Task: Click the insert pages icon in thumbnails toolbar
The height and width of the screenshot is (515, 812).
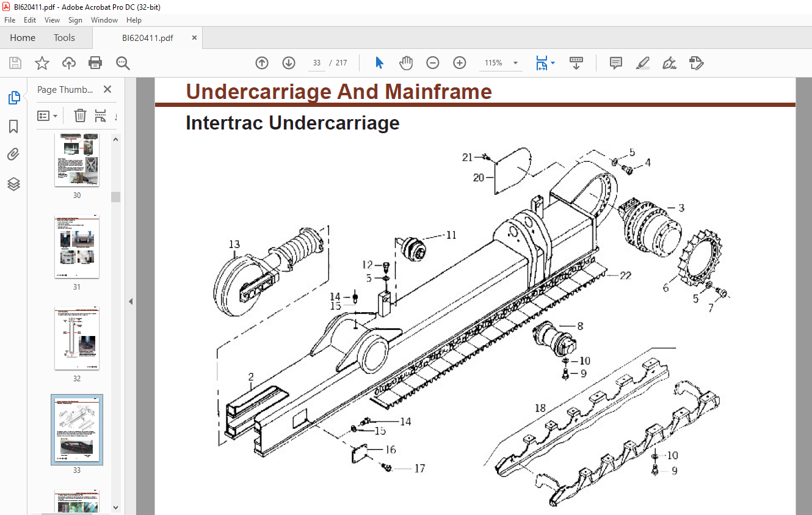Action: [101, 115]
